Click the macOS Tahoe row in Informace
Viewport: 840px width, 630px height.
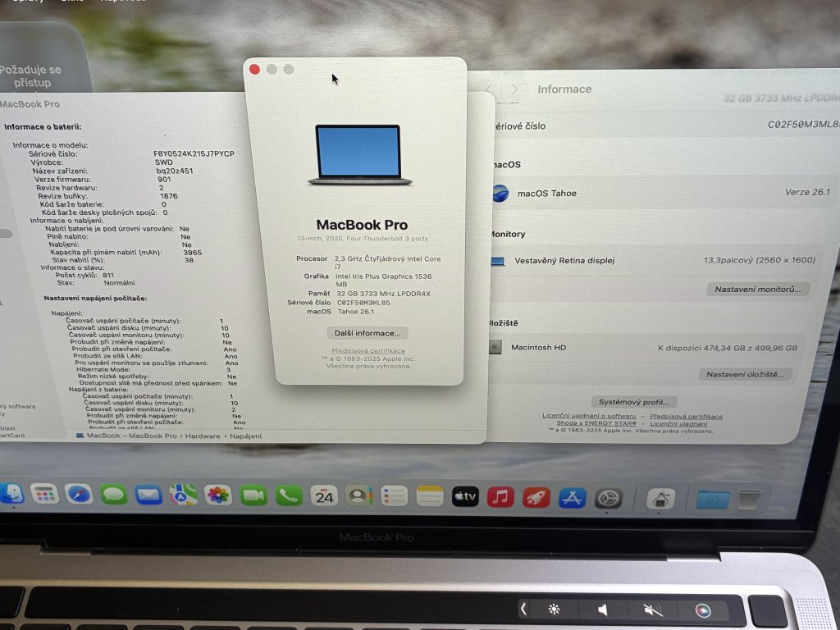click(x=660, y=193)
